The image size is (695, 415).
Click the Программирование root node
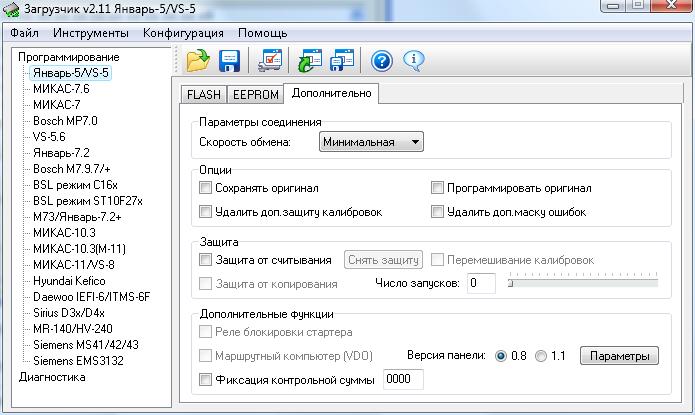click(x=69, y=57)
